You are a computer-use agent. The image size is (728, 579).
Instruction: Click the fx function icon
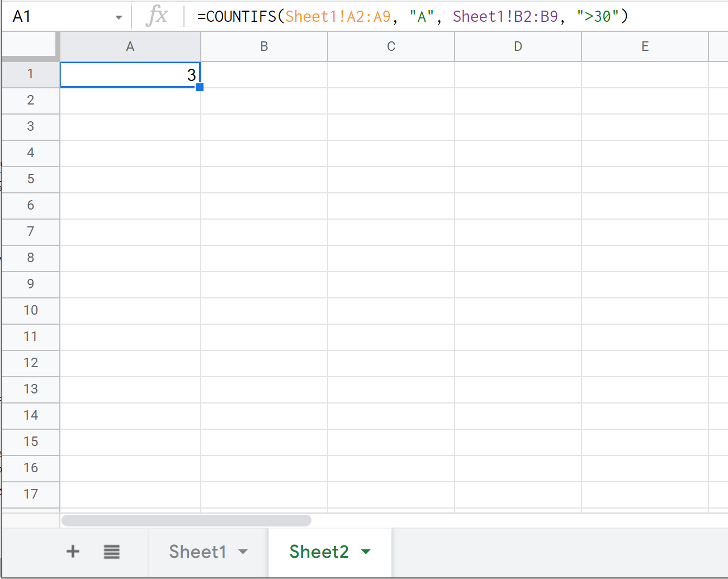coord(157,16)
